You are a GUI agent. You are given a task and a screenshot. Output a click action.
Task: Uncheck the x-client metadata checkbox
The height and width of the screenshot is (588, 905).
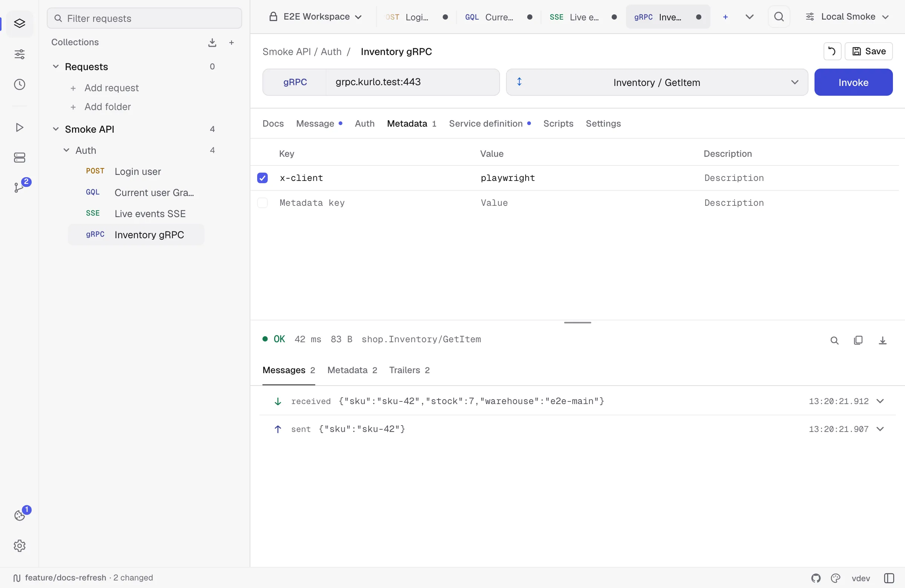click(262, 178)
